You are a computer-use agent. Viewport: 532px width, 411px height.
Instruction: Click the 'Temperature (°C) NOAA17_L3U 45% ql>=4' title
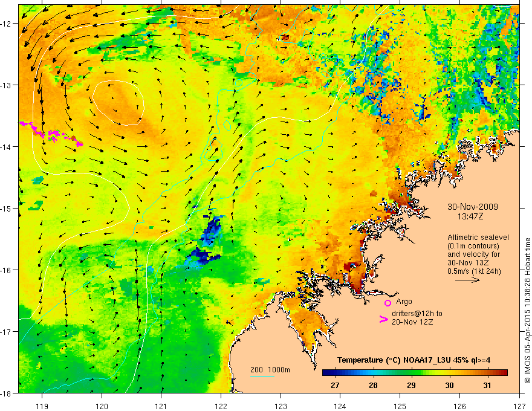click(x=414, y=360)
